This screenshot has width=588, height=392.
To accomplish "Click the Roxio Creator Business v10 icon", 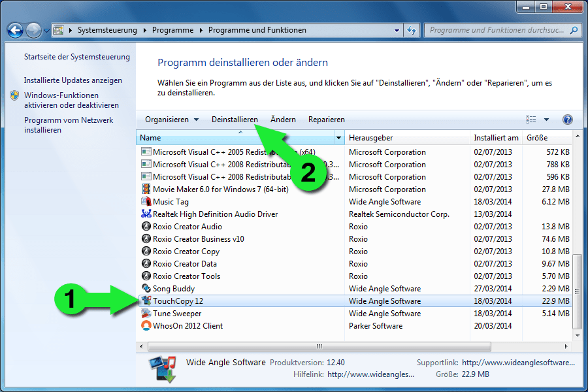I will [146, 238].
